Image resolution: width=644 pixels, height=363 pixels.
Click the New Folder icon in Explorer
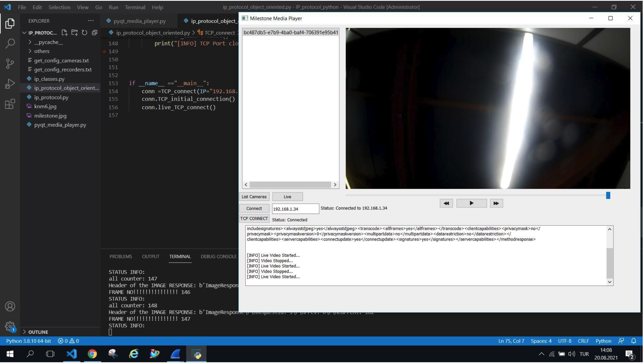pyautogui.click(x=75, y=33)
